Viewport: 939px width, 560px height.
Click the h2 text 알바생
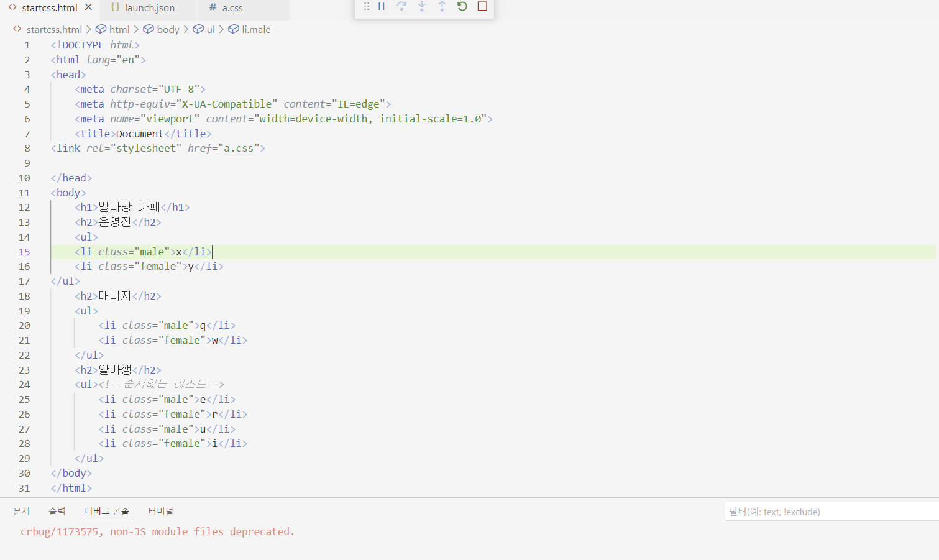pyautogui.click(x=115, y=370)
